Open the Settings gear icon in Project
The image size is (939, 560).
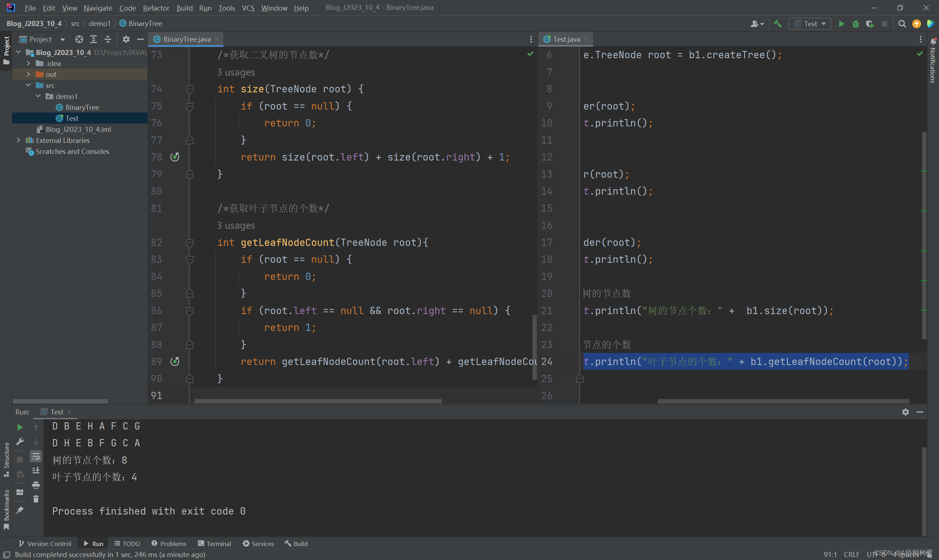click(x=126, y=39)
